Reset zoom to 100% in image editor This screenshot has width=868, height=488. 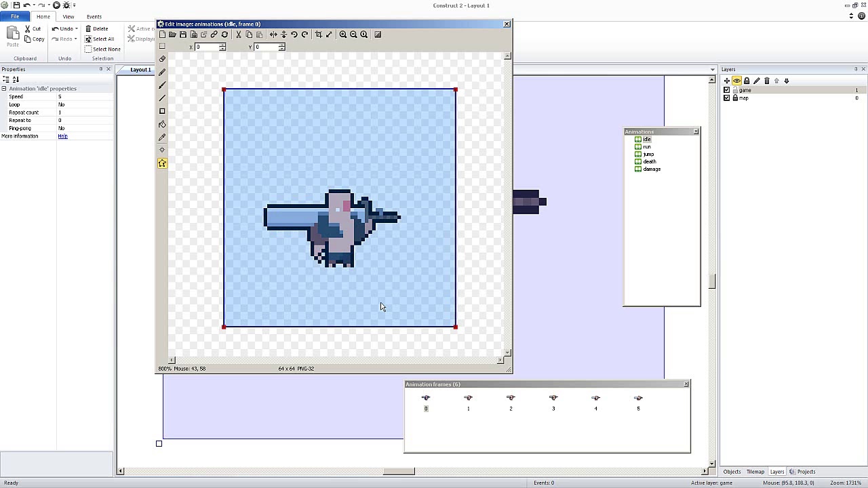tap(364, 35)
